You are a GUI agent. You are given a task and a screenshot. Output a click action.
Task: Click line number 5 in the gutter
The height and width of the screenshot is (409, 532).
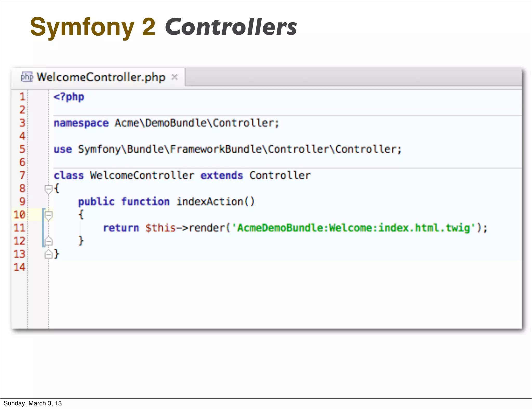(x=22, y=149)
